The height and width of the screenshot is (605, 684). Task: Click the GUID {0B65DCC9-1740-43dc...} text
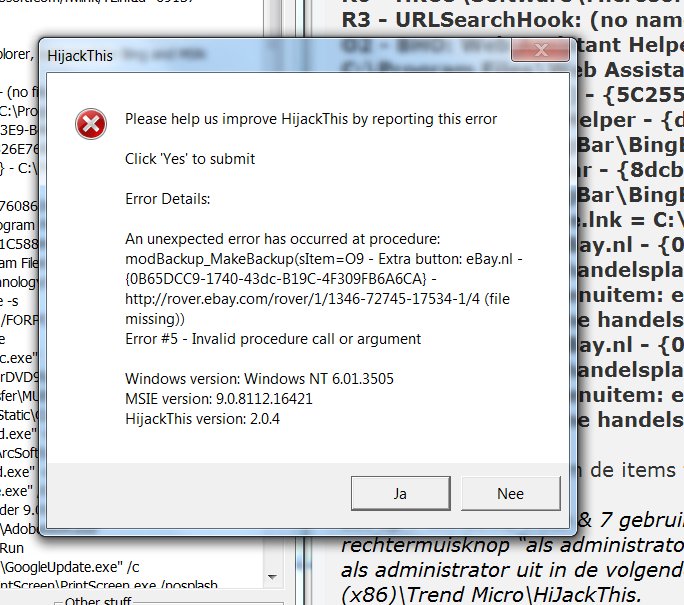click(x=276, y=279)
